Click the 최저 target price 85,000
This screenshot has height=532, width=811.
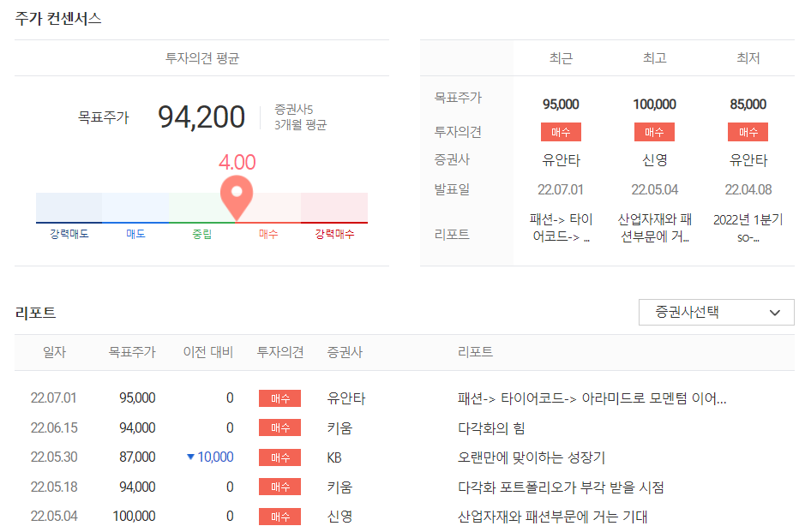pos(748,105)
